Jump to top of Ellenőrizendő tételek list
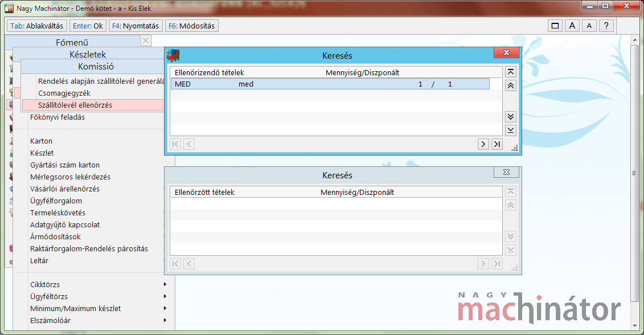This screenshot has width=644, height=335. click(511, 72)
